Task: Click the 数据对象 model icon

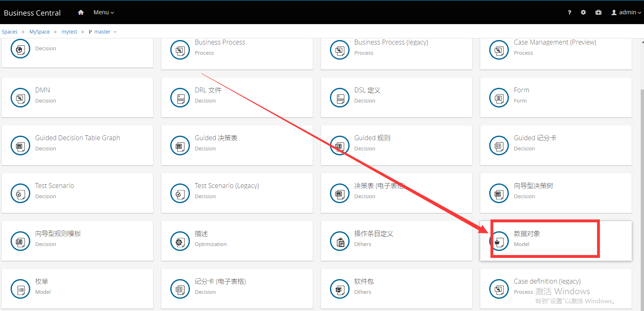Action: 499,241
